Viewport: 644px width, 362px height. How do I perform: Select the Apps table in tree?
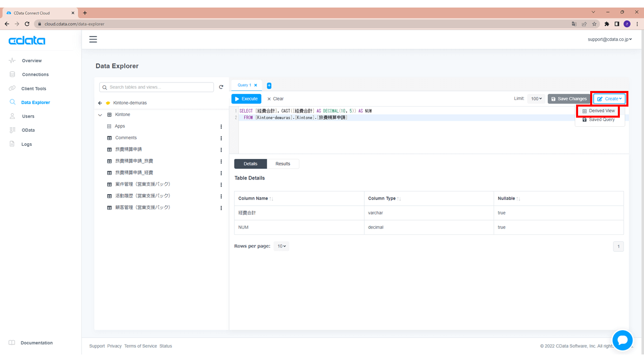120,126
